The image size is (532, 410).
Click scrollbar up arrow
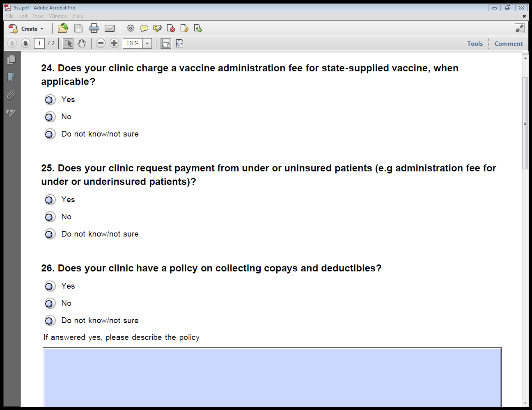[x=525, y=58]
